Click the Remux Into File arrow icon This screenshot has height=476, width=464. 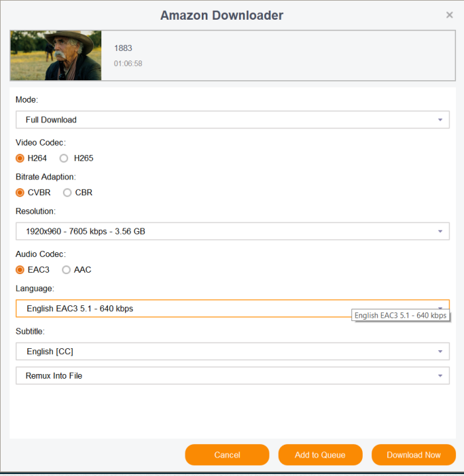click(440, 375)
